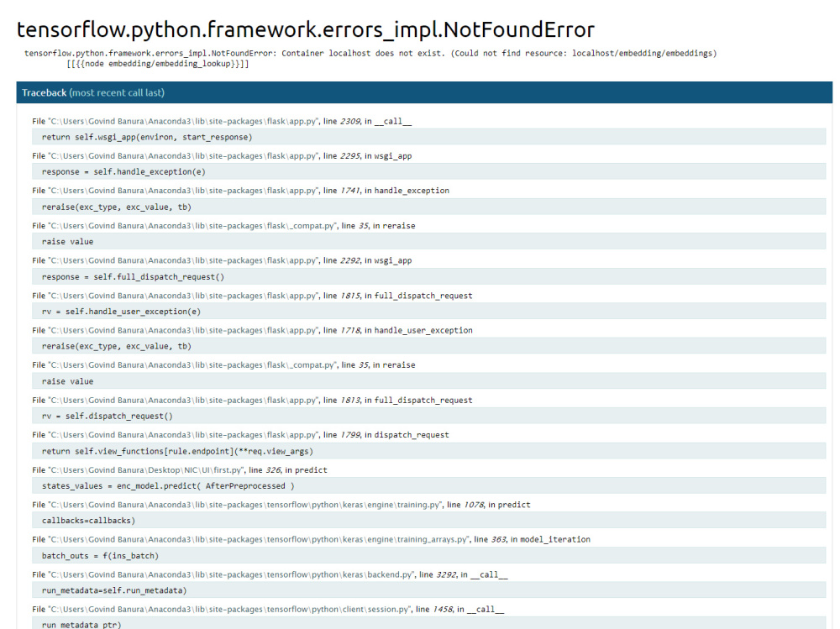Click the embedding/embedding_lookup node line
840x629 pixels.
158,64
